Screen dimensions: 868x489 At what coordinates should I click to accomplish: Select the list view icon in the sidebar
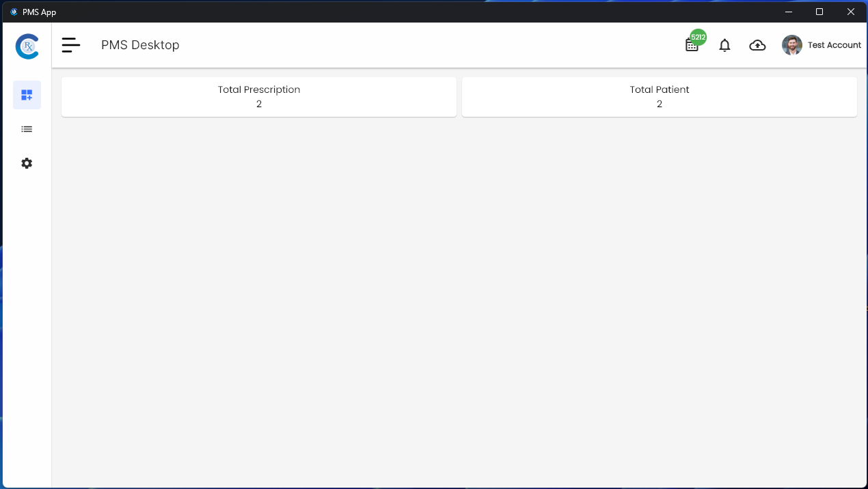[x=27, y=129]
